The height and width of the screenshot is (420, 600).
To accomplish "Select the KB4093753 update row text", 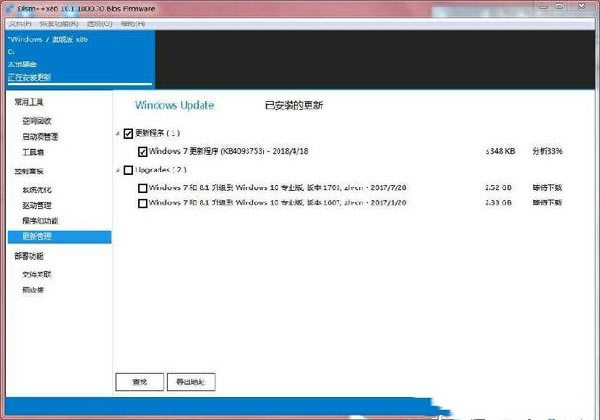I will pos(228,151).
